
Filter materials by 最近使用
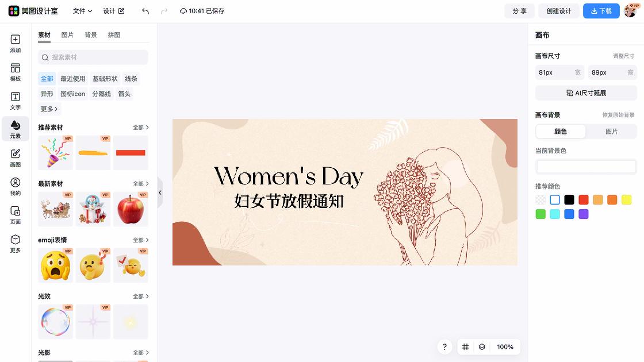[x=72, y=78]
